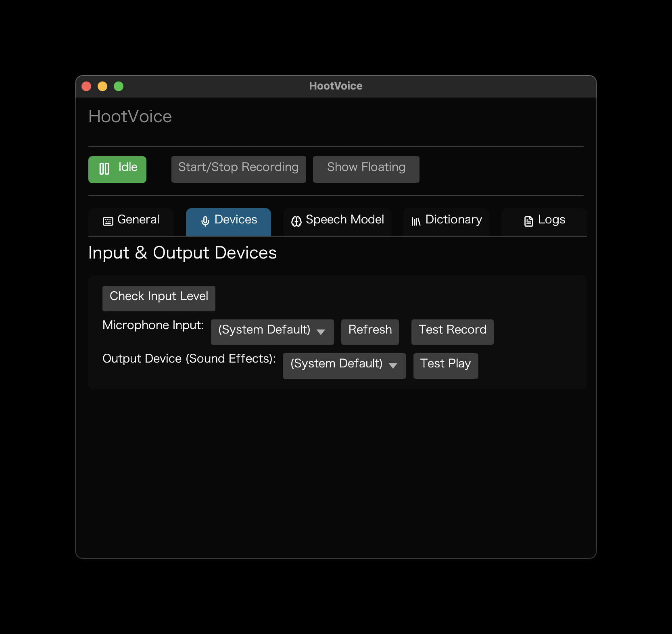Close the HootVoice window with red button

86,86
